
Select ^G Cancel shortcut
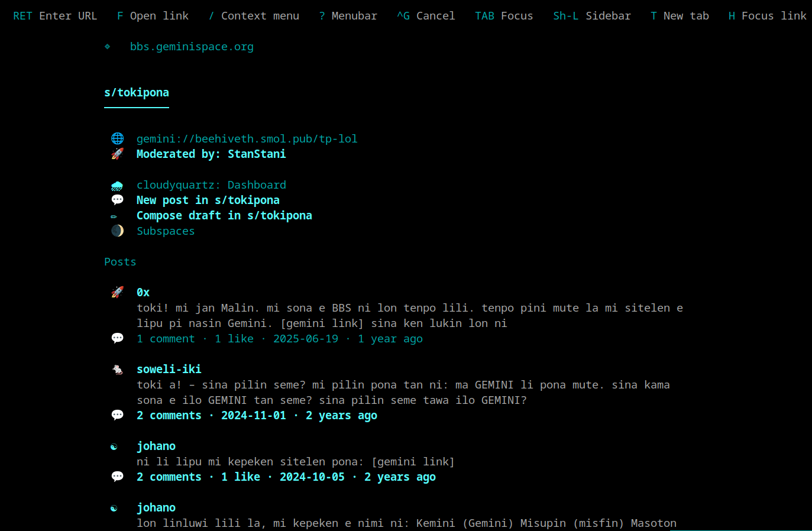[x=426, y=16]
